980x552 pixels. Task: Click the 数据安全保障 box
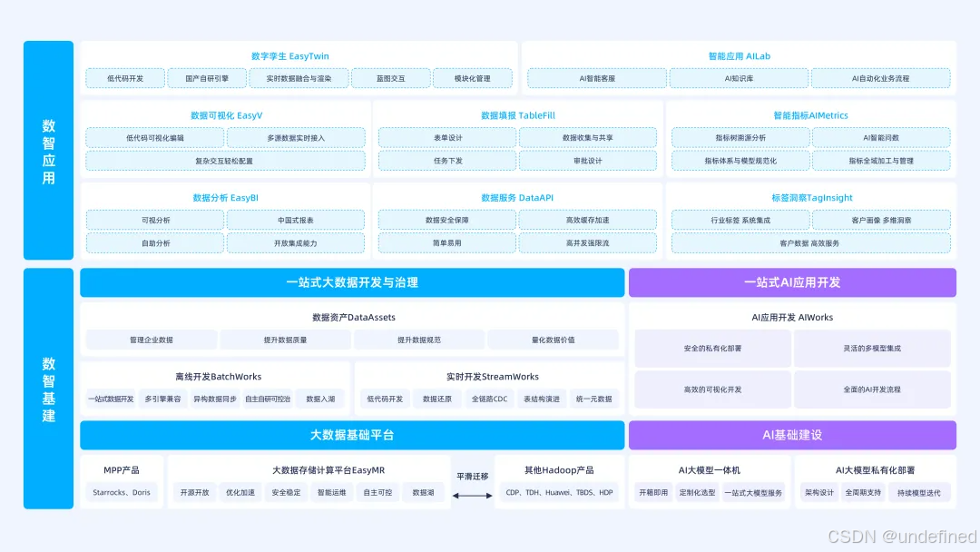(x=447, y=220)
